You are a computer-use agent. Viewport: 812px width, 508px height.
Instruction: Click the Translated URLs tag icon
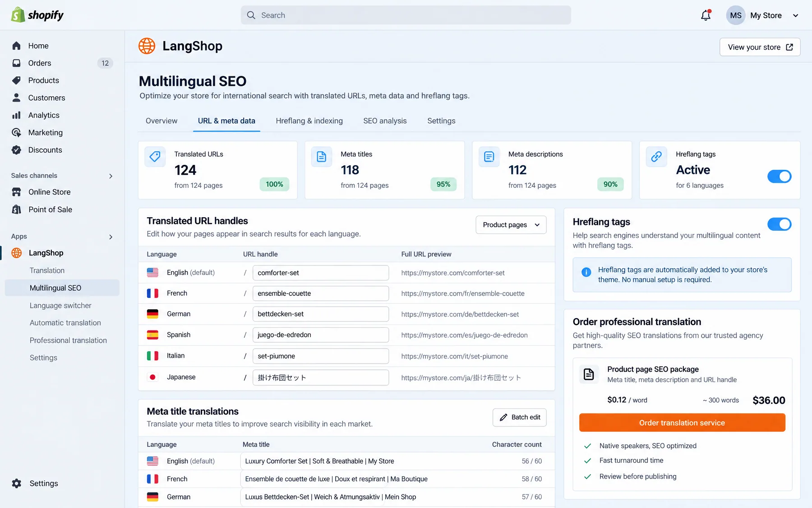155,157
